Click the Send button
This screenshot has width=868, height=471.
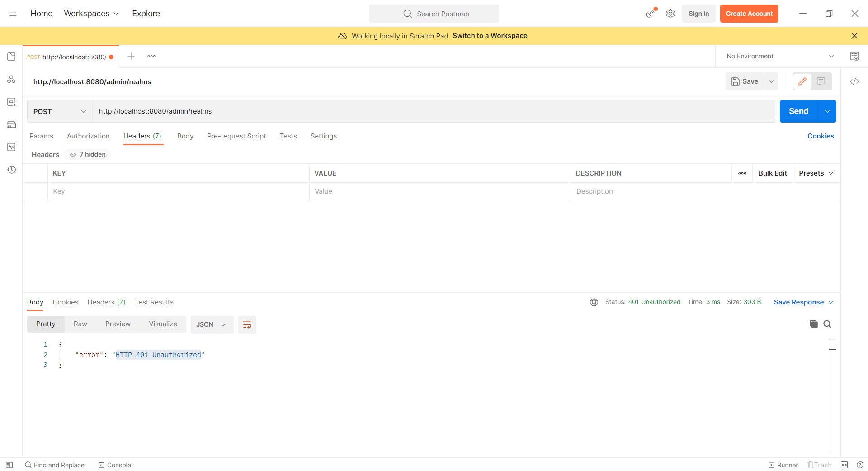(x=798, y=111)
